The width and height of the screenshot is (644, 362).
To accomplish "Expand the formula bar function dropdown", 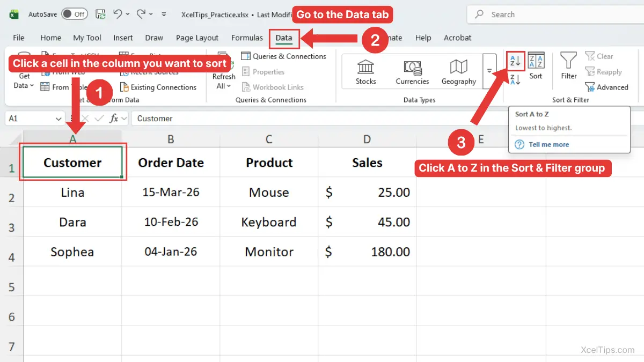I will pos(124,119).
